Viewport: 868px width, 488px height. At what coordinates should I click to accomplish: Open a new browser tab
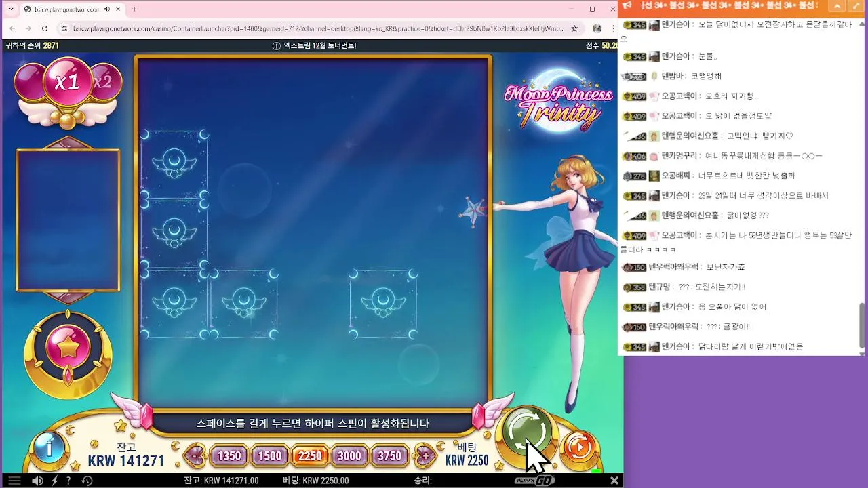134,9
